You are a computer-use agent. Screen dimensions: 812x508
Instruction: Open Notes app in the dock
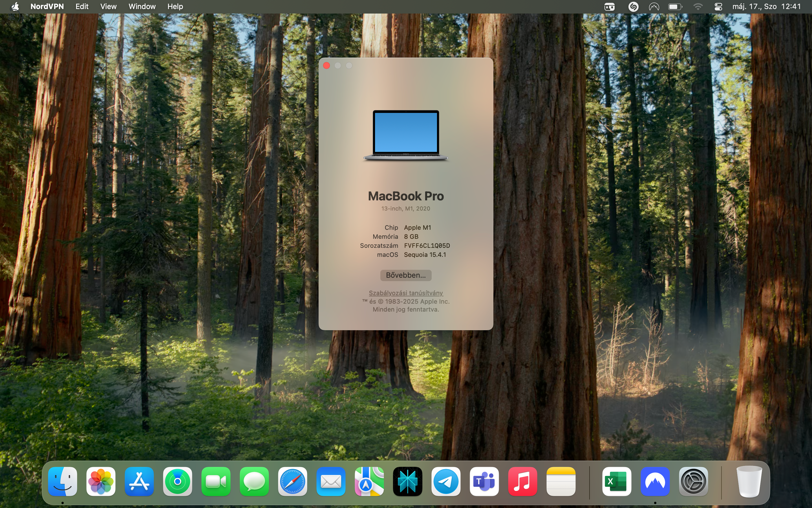tap(561, 481)
